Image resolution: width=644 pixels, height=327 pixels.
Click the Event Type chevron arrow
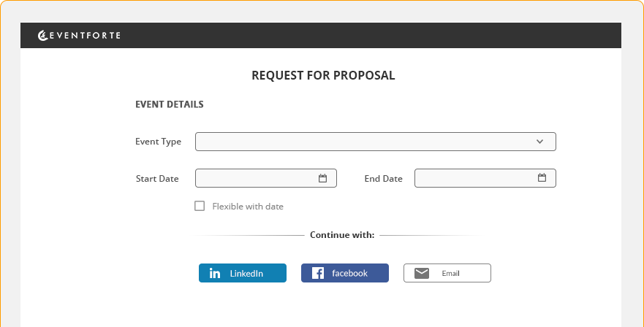click(539, 142)
